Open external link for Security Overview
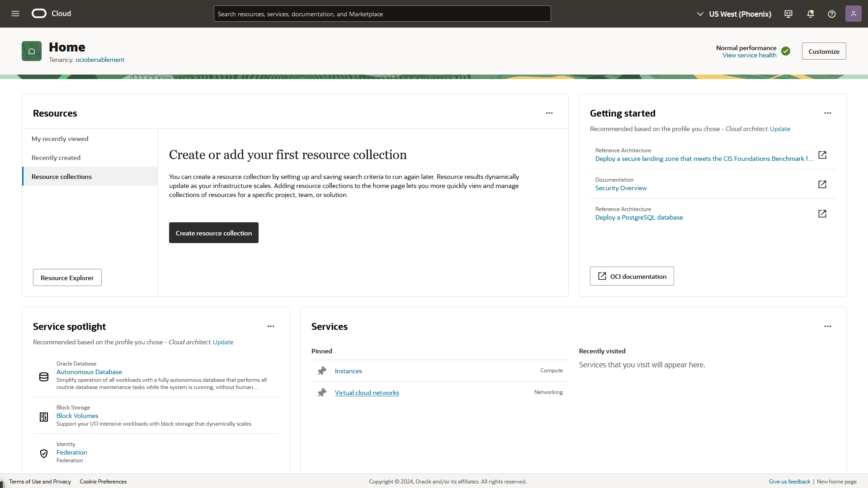The width and height of the screenshot is (868, 488). tap(822, 184)
